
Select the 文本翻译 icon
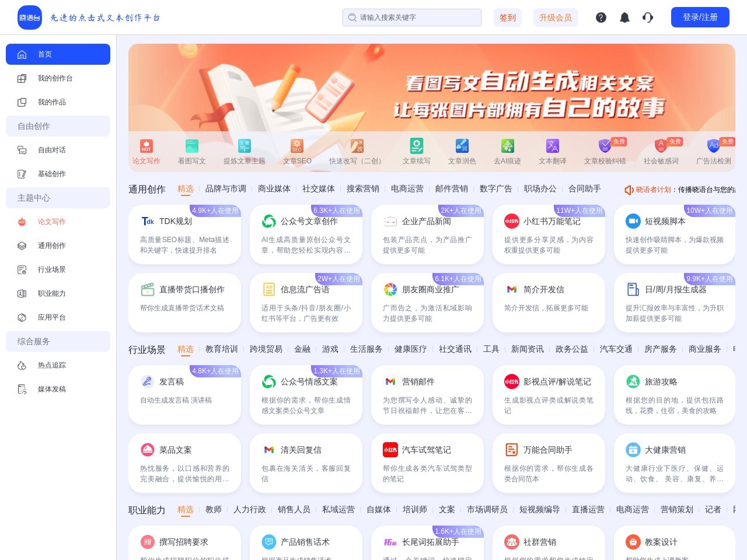551,146
